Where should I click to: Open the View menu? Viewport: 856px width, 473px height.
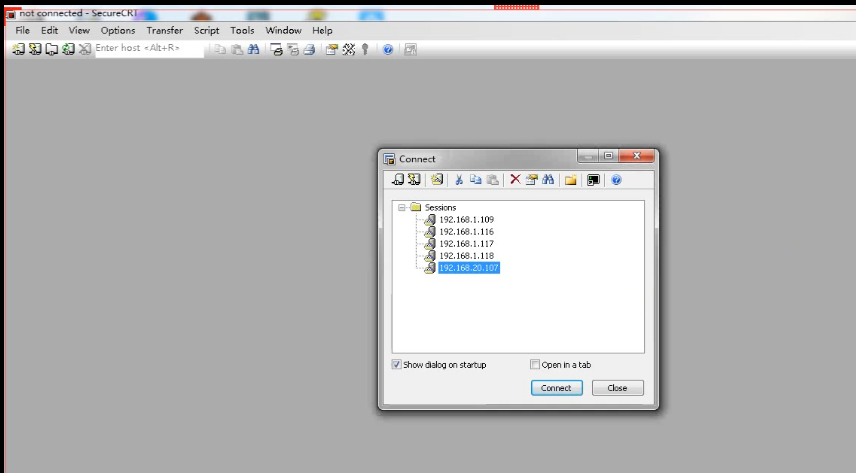click(79, 31)
